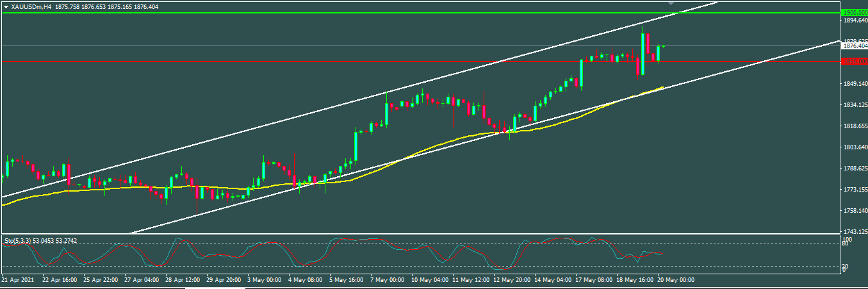
Task: Click the green 1900.000 price label
Action: [x=855, y=12]
